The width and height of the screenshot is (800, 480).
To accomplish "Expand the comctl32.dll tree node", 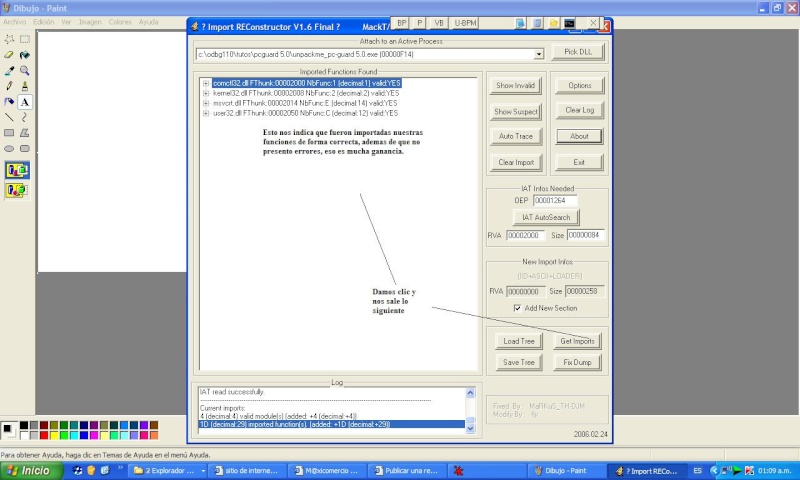I will pyautogui.click(x=206, y=83).
